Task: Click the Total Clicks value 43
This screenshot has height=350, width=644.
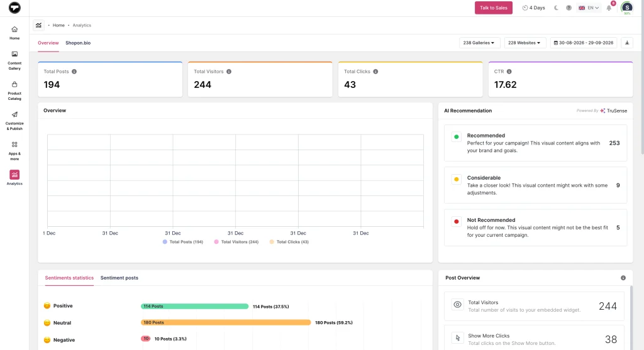Action: [x=350, y=85]
